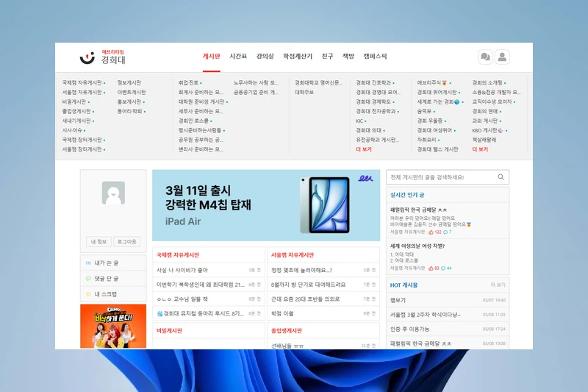Open 졸업생게시판 in board menu
The image size is (588, 392).
[76, 111]
